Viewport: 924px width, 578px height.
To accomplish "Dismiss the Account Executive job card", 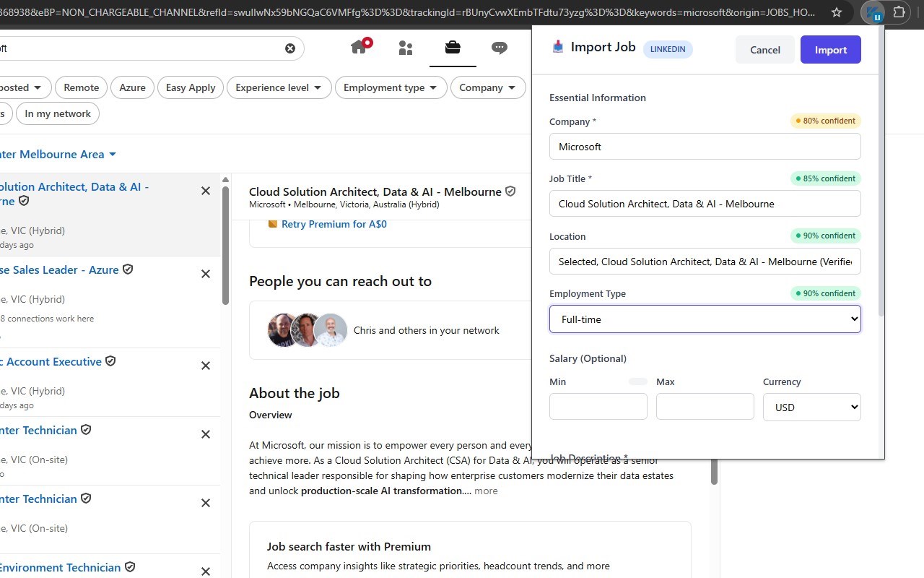I will pos(206,366).
